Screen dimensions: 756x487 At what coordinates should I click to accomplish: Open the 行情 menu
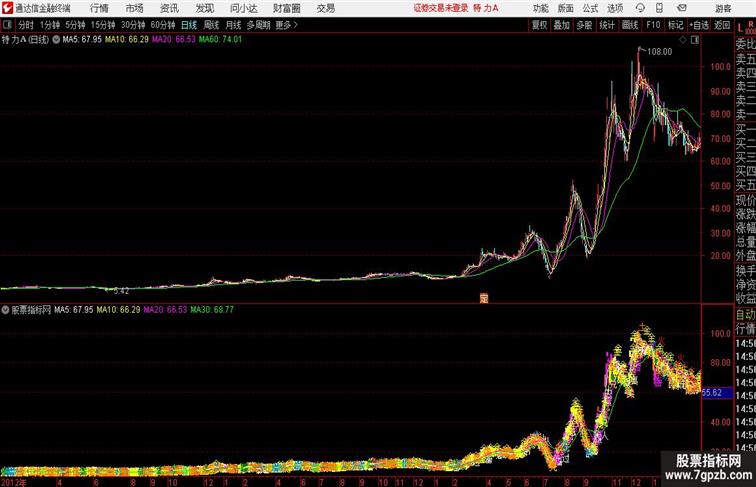click(99, 8)
